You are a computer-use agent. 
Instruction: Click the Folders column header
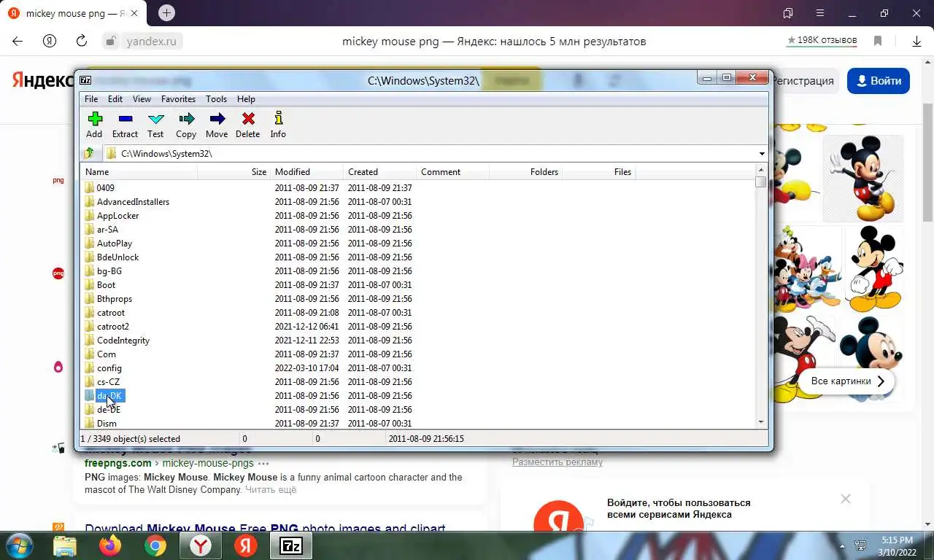525,172
